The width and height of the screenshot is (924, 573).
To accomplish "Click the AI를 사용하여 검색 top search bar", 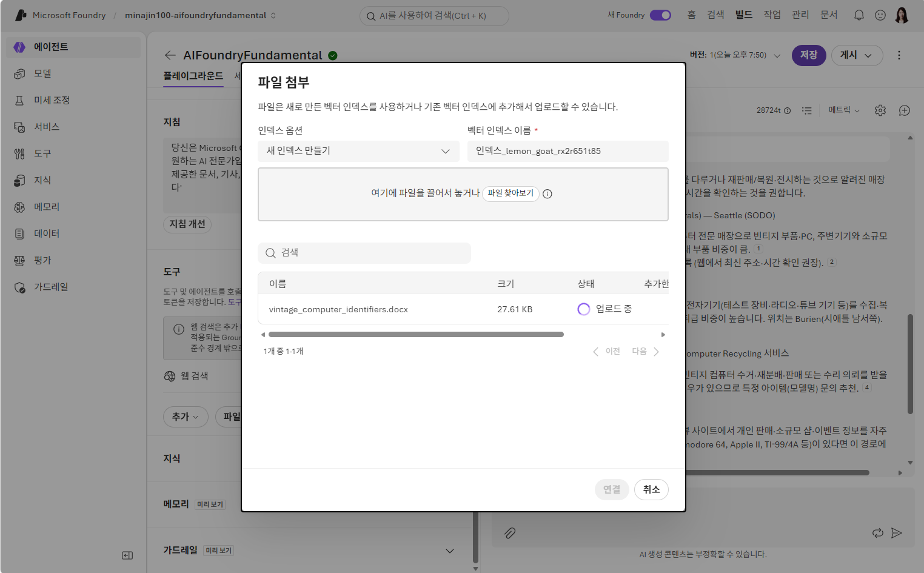I will (x=434, y=16).
